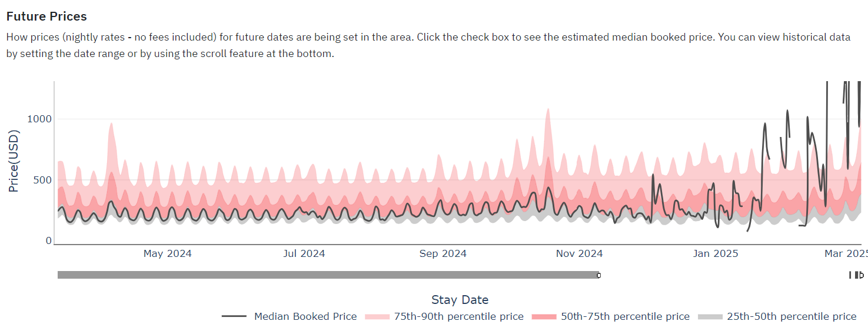Click the May 2024 axis label

[168, 254]
